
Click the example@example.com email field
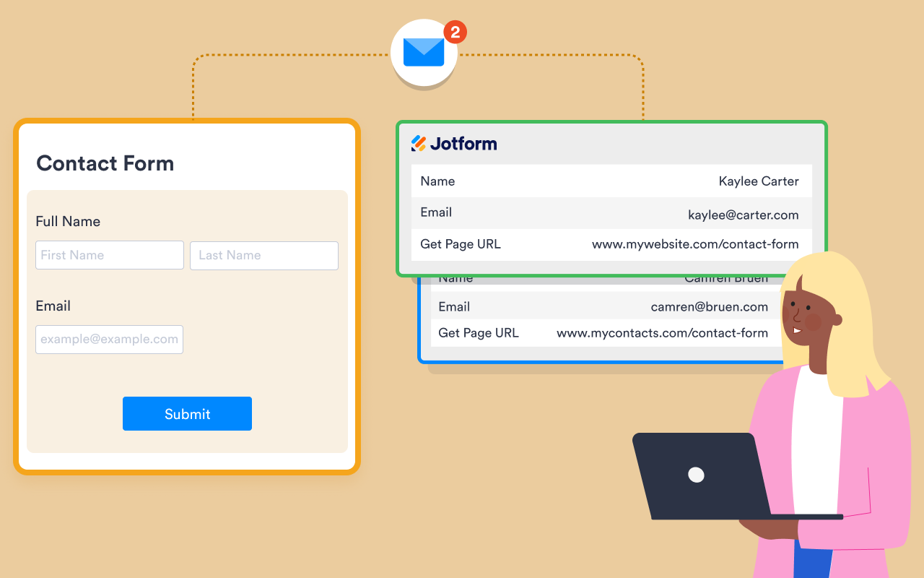pyautogui.click(x=109, y=339)
